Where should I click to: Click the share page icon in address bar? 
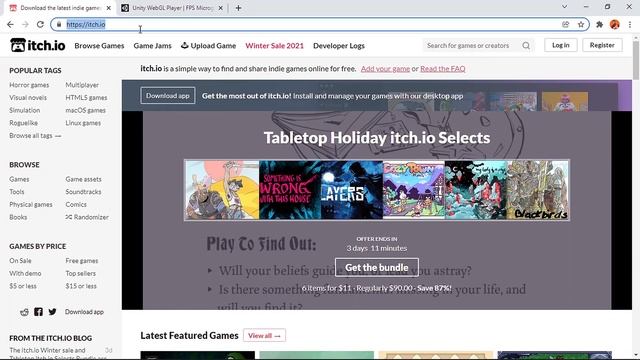(x=566, y=24)
